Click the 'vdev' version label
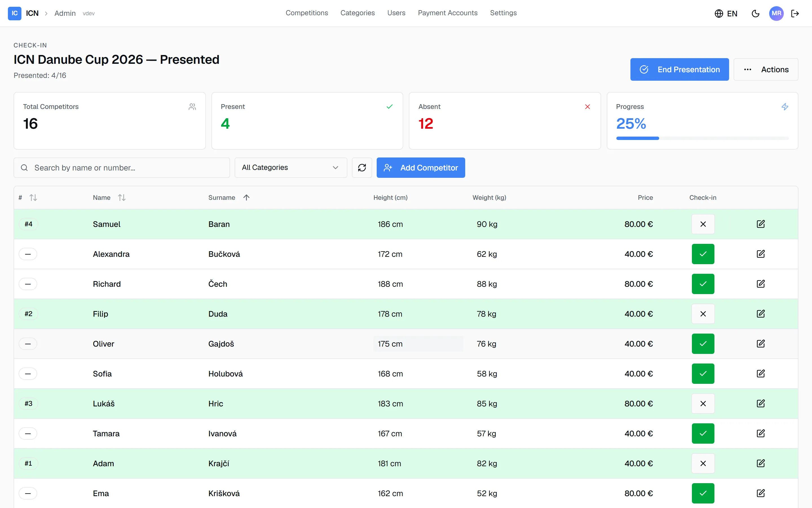The height and width of the screenshot is (508, 812). point(89,14)
